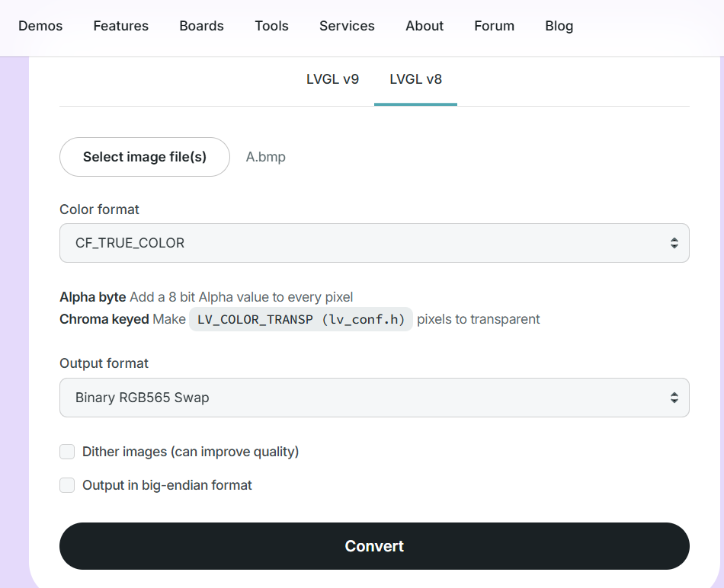Click the LV_COLOR_TRANSP (lv_conf.h) code label
Image resolution: width=724 pixels, height=588 pixels.
pyautogui.click(x=301, y=319)
